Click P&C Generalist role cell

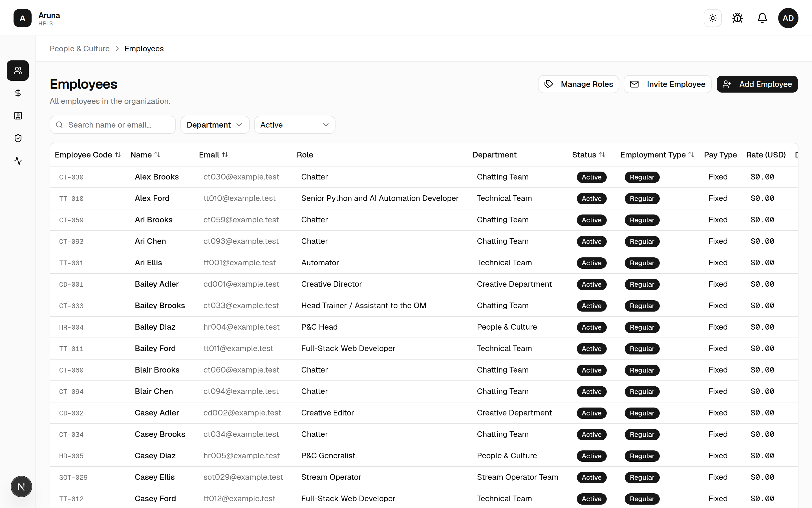328,456
